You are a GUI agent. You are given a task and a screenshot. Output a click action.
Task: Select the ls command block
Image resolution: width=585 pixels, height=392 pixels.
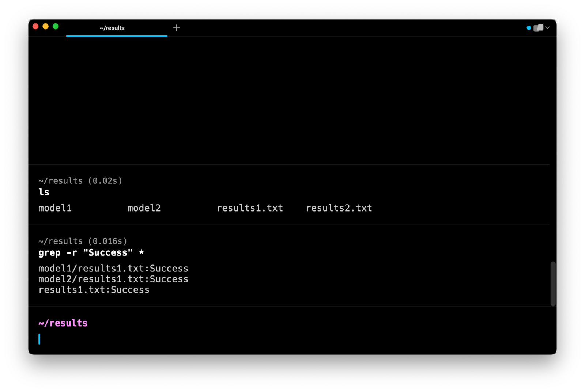[x=44, y=192]
